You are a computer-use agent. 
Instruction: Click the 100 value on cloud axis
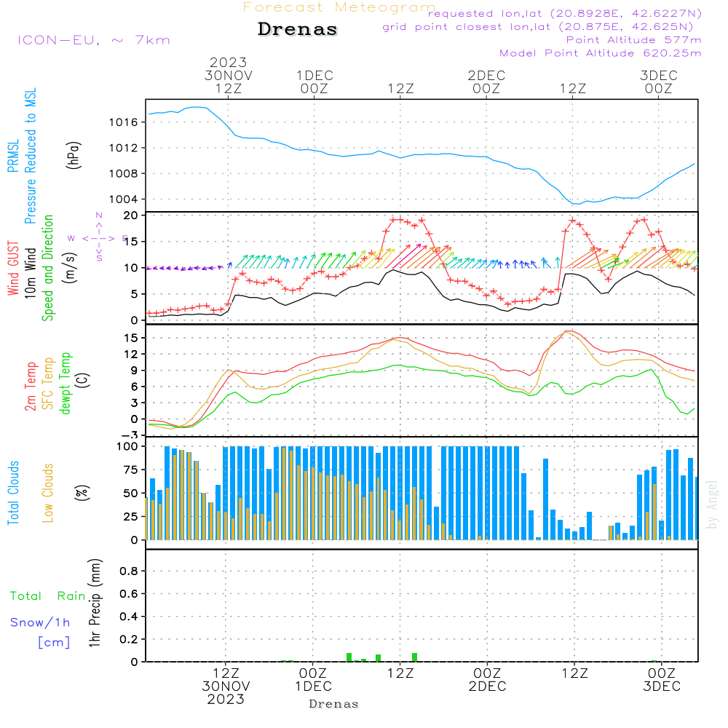pyautogui.click(x=127, y=446)
